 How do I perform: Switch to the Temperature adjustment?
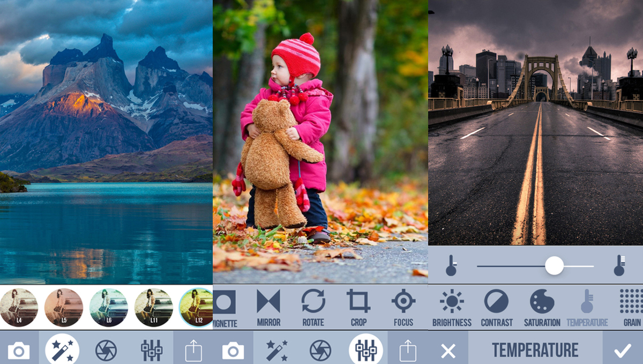pyautogui.click(x=587, y=307)
